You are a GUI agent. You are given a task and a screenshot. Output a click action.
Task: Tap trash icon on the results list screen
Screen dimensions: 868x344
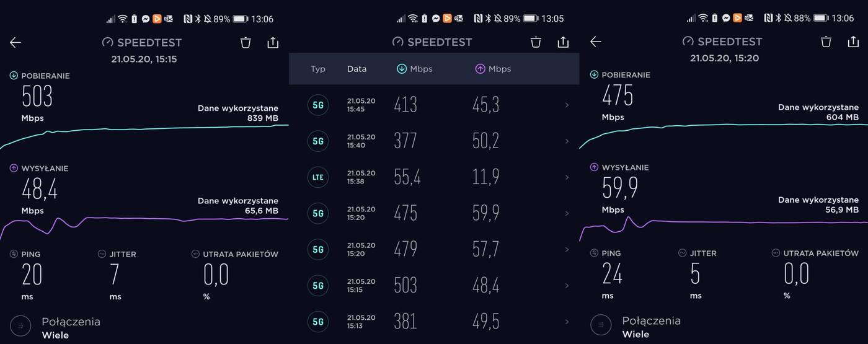(x=536, y=42)
